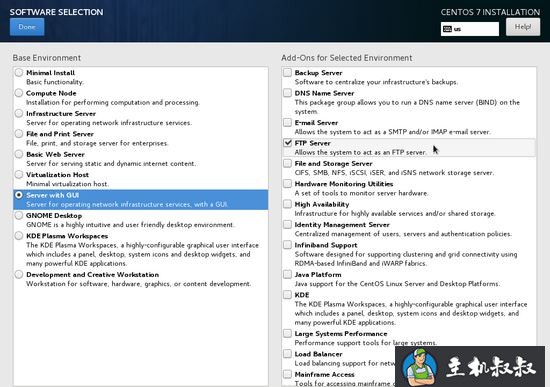The image size is (550, 387).
Task: Check the DNS Name Server add-on
Action: [288, 93]
